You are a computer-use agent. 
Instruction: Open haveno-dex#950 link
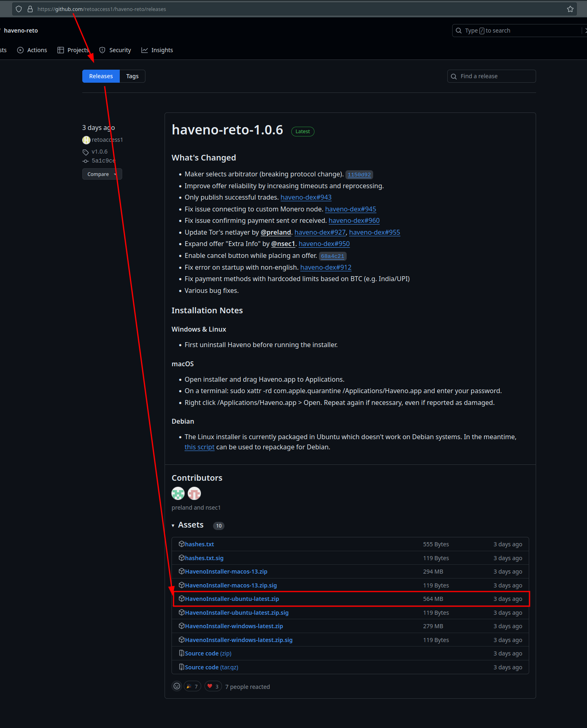point(324,244)
